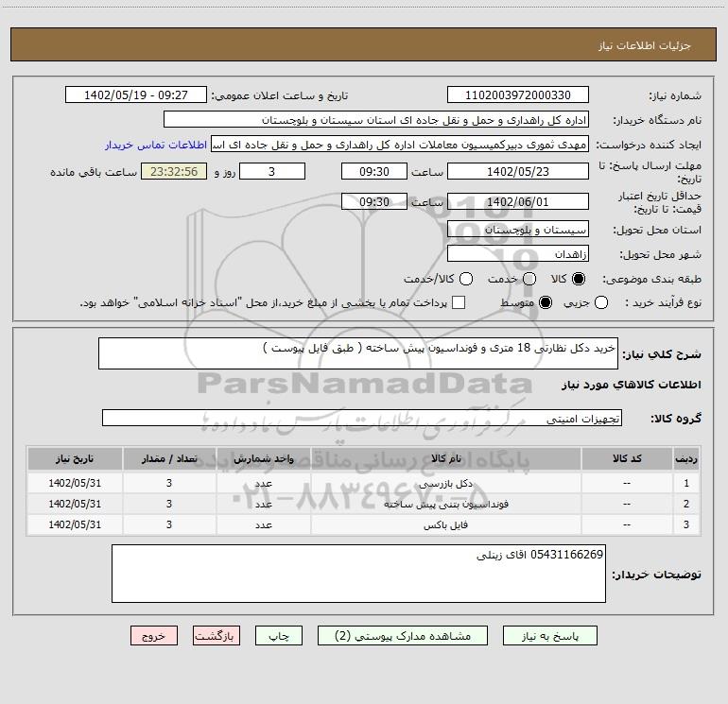The image size is (728, 704).
Task: Click the خروج exit button
Action: tap(154, 636)
